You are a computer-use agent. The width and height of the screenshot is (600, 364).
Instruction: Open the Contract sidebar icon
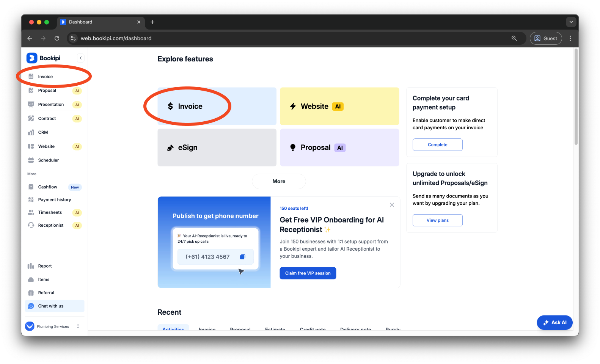pyautogui.click(x=31, y=118)
